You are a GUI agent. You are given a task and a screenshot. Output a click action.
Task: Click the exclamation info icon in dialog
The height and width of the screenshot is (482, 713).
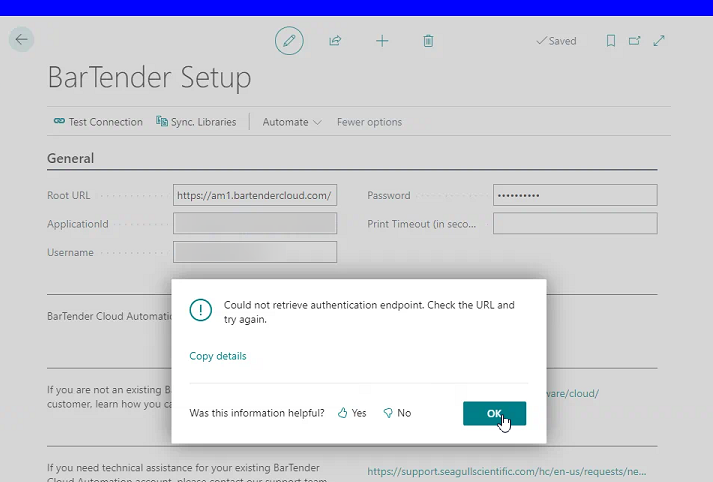pyautogui.click(x=201, y=310)
